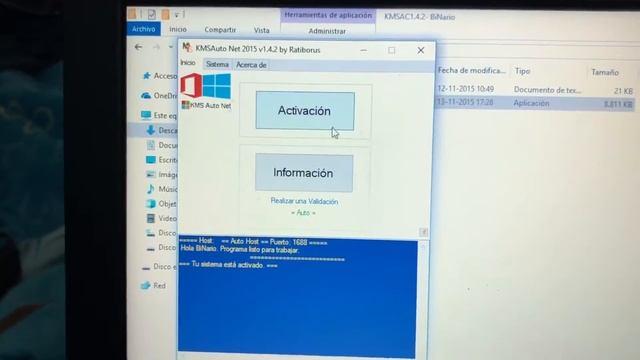Image resolution: width=640 pixels, height=360 pixels.
Task: Open the Vista ribbon tab in File Explorer
Action: point(262,30)
